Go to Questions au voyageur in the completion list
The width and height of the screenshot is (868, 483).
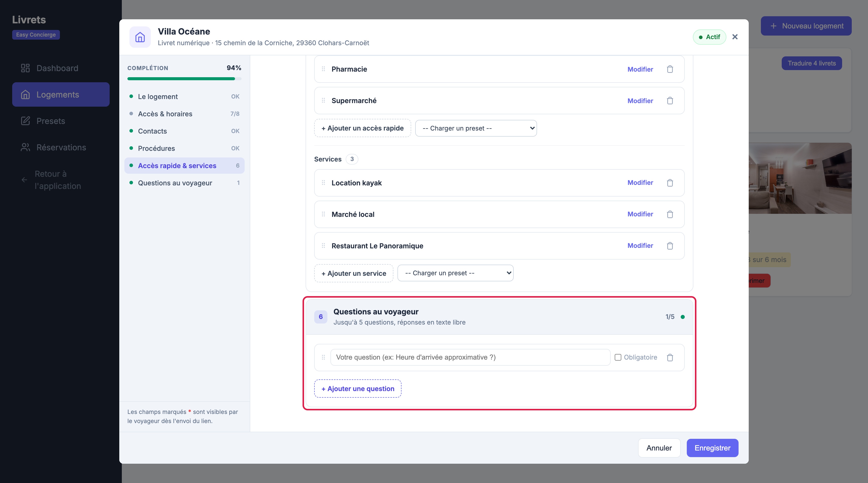coord(184,183)
